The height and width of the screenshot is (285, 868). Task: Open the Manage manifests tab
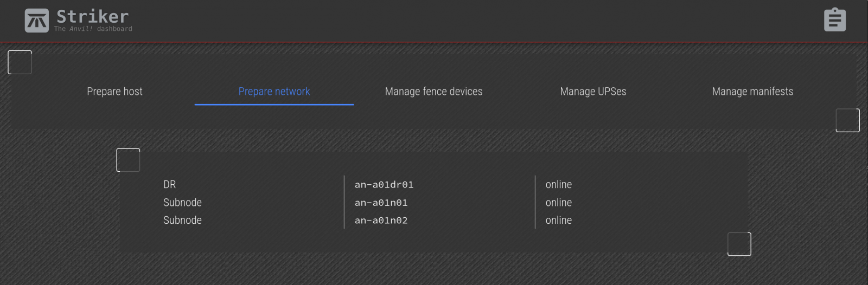click(x=752, y=92)
